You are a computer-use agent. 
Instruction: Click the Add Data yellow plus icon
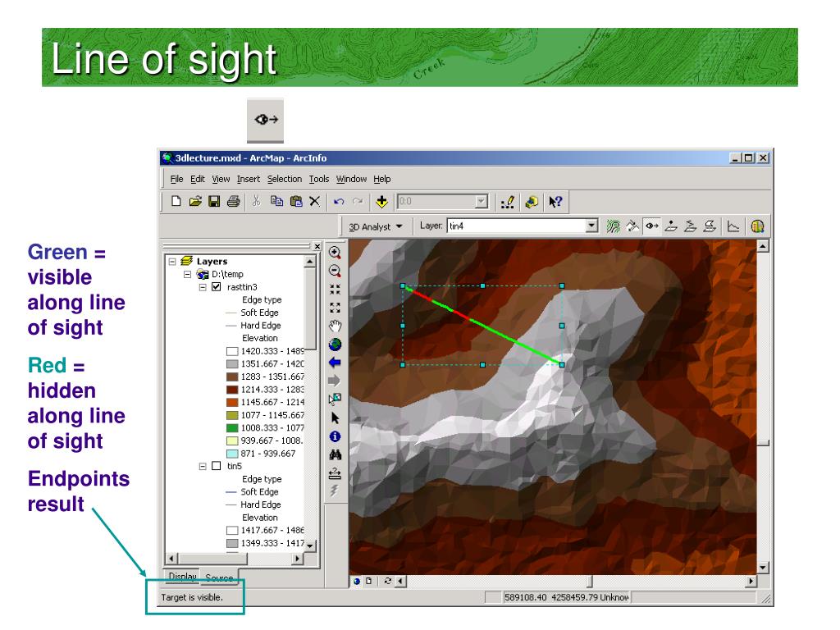coord(381,202)
